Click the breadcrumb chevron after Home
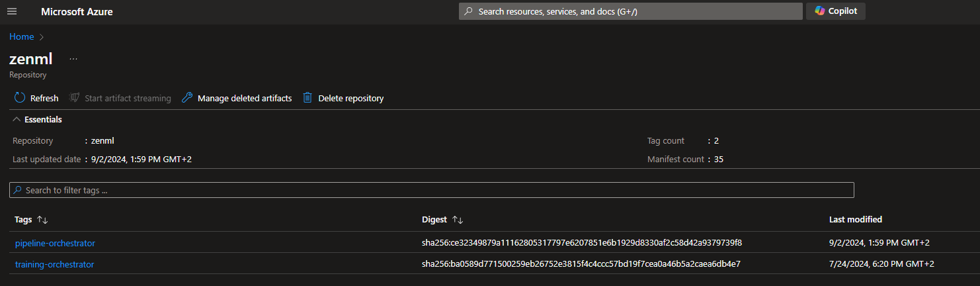Image resolution: width=980 pixels, height=286 pixels. (41, 37)
